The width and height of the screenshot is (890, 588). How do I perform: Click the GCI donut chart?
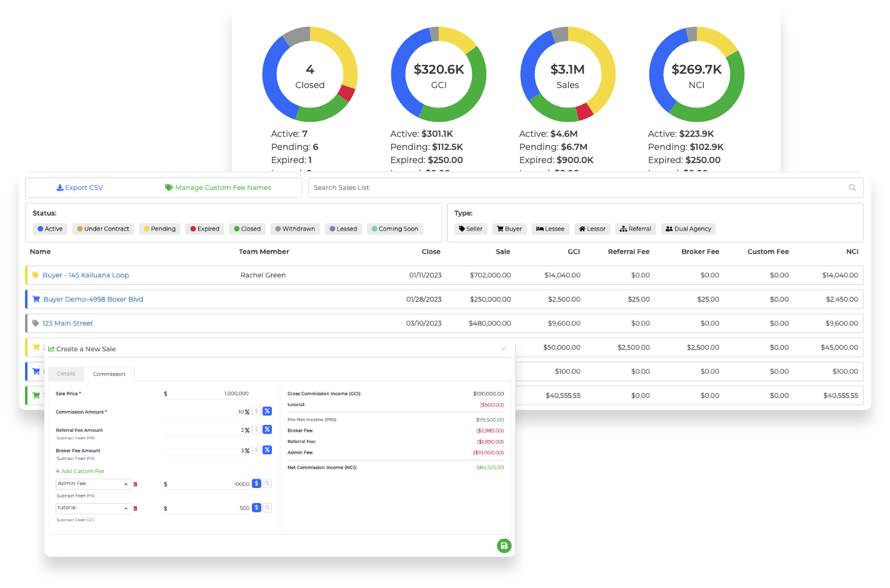click(439, 74)
